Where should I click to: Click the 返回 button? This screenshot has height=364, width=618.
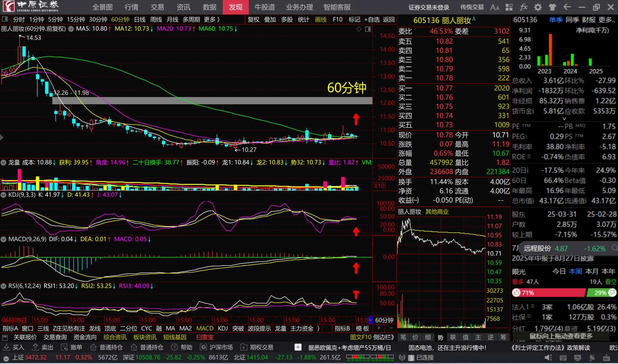click(389, 20)
